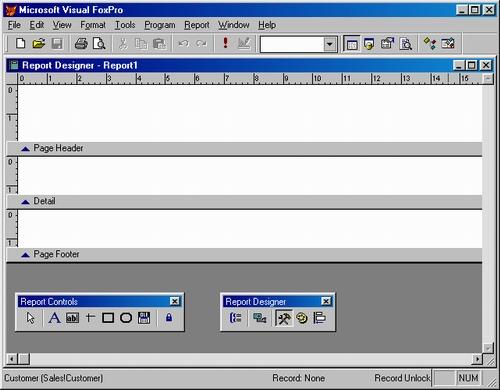Screen dimensions: 500x390
Task: Click the Page Footer band bar
Action: (244, 255)
